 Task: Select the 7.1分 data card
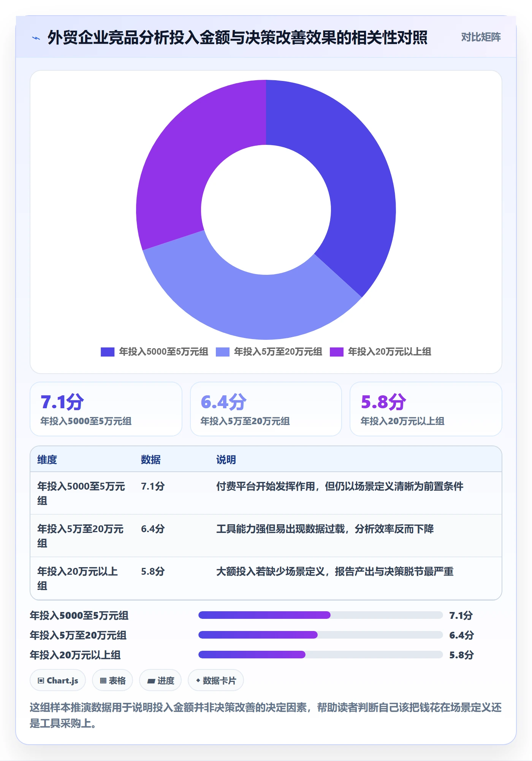click(x=106, y=409)
